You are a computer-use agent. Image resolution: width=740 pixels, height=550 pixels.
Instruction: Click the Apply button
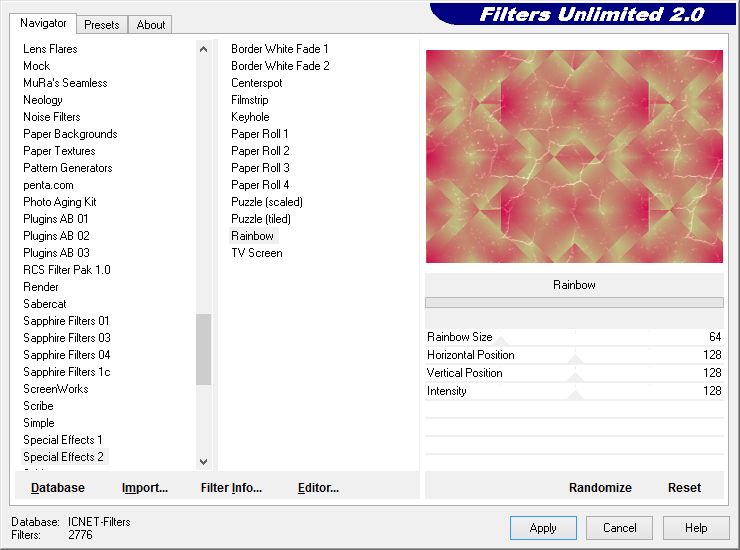pos(543,528)
